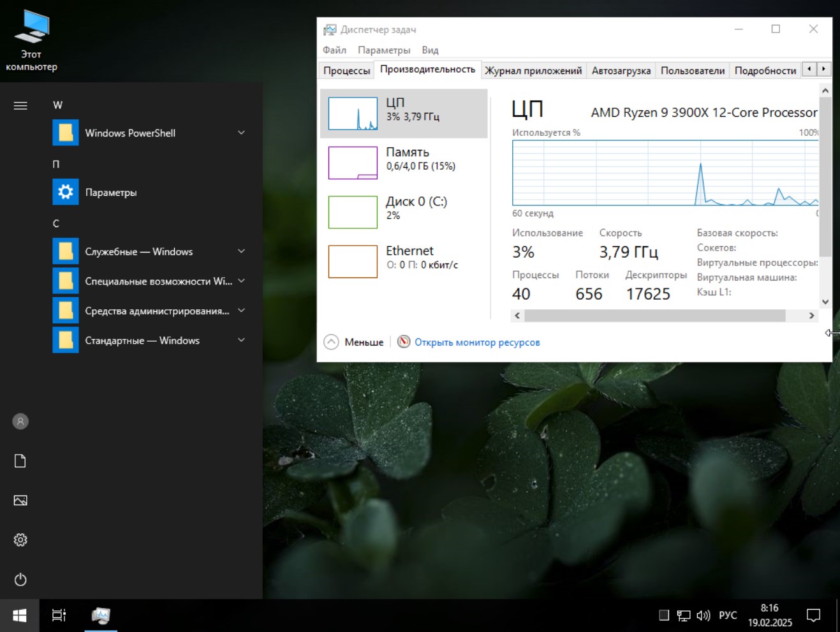840x632 pixels.
Task: Click the РУС language indicator
Action: (728, 615)
